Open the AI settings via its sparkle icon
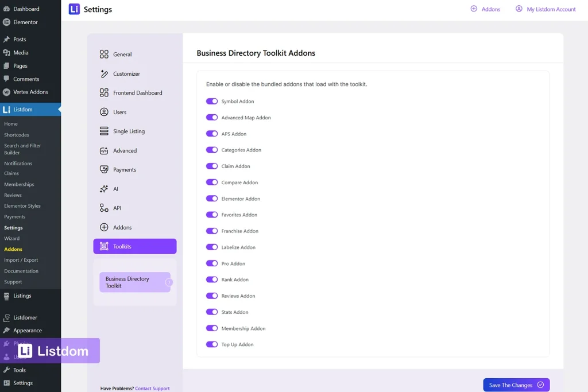 tap(105, 189)
